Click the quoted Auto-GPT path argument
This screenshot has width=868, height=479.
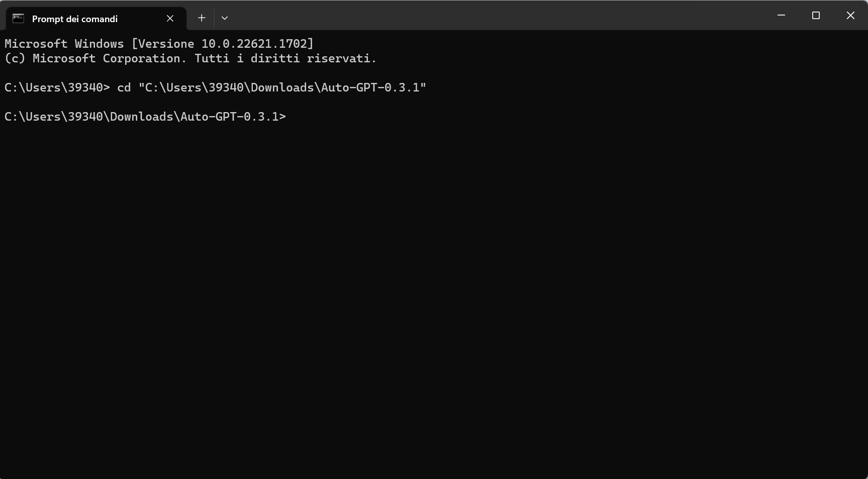tap(282, 87)
